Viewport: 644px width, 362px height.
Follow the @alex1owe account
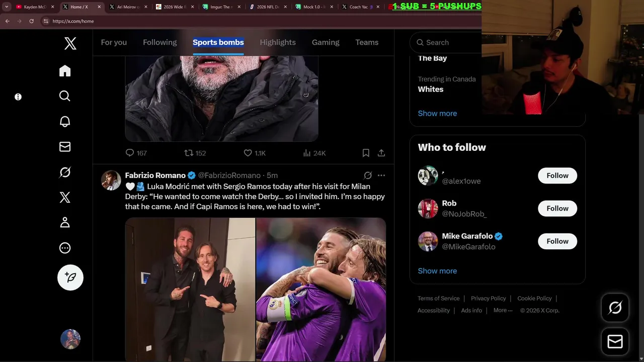tap(557, 175)
